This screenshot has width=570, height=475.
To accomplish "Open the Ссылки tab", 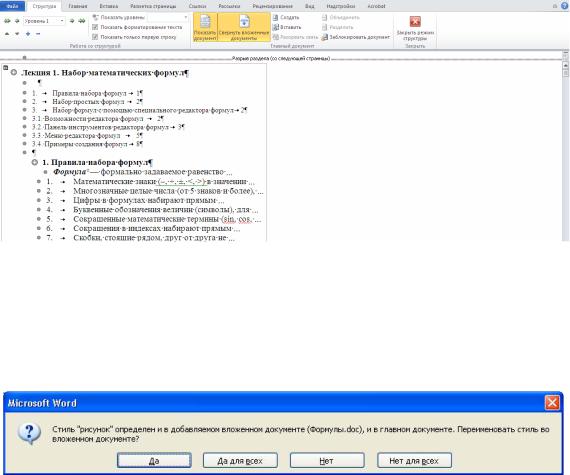I will pyautogui.click(x=197, y=6).
